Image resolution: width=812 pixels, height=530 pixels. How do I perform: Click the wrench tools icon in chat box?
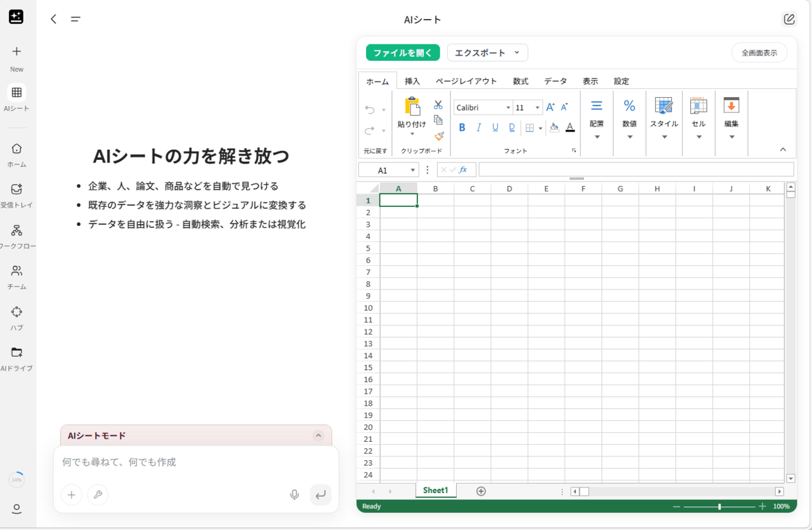coord(98,494)
